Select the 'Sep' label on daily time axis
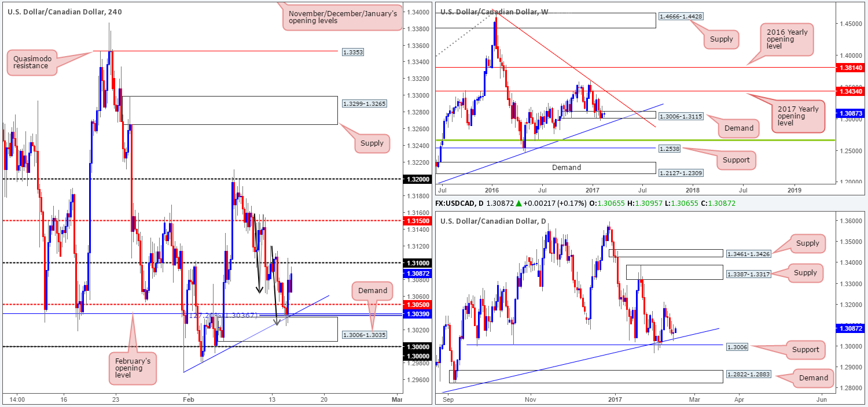This screenshot has width=868, height=407. (x=447, y=399)
